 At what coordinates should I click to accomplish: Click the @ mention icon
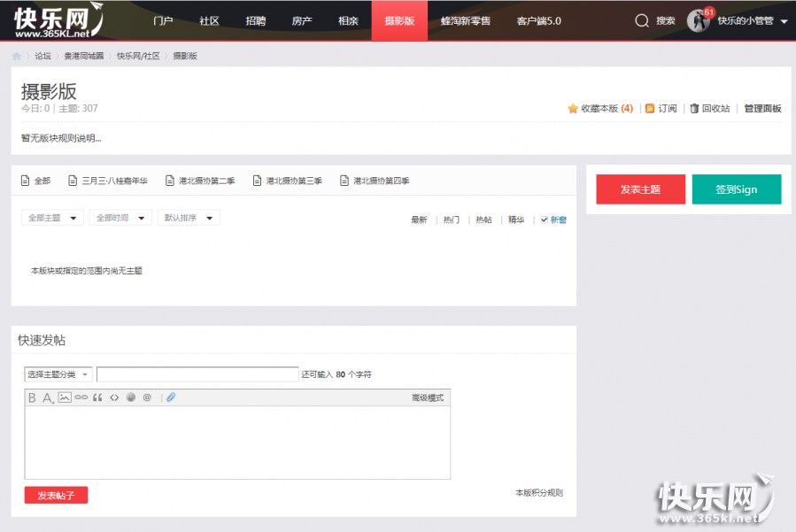pos(147,397)
